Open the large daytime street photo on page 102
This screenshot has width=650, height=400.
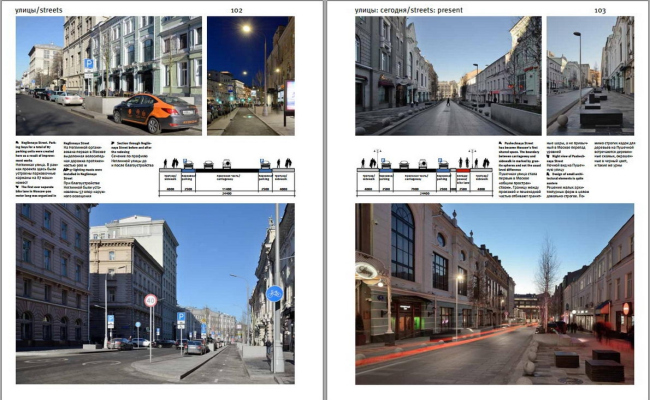155,293
